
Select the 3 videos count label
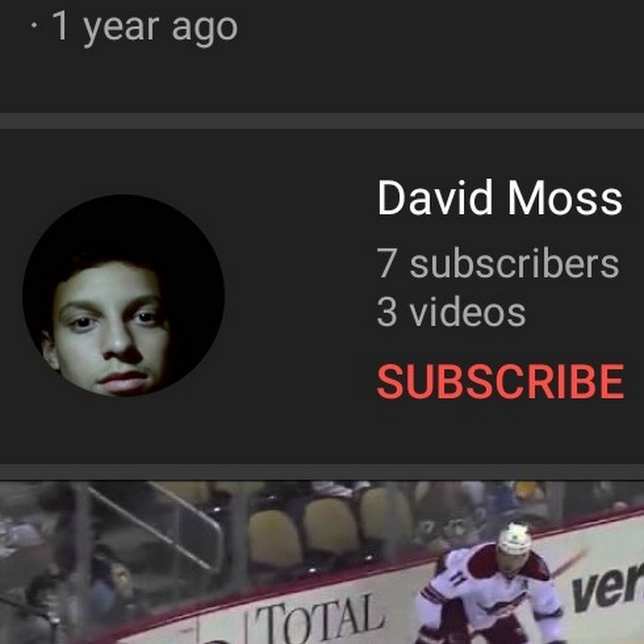(451, 312)
